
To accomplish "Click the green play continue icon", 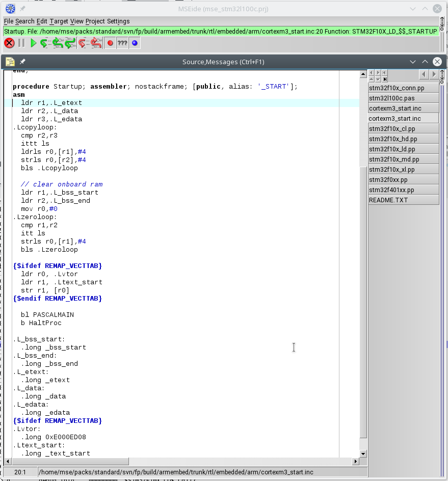I will [33, 43].
